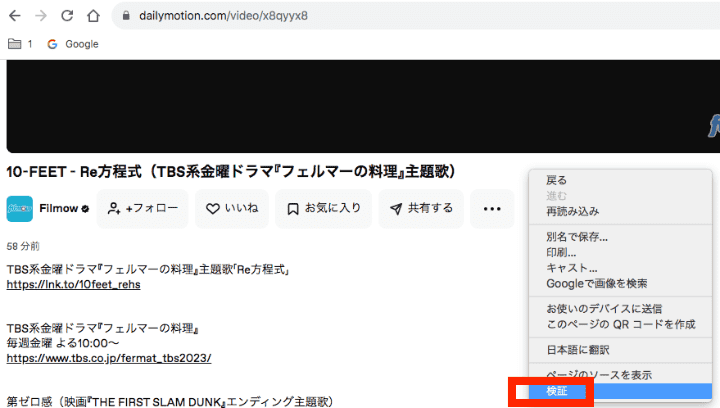Viewport: 720px width, 408px height.
Task: Click the browser back arrow
Action: point(15,16)
